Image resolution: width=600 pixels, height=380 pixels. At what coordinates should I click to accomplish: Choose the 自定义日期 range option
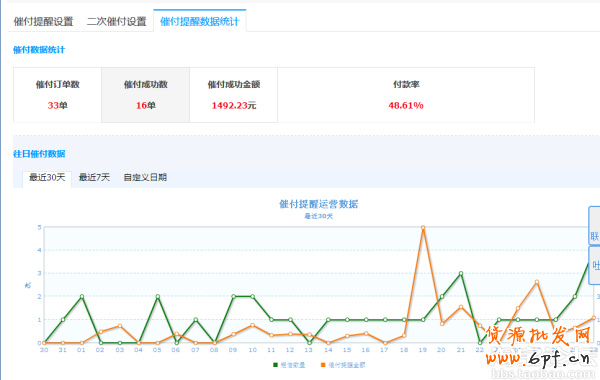[145, 178]
